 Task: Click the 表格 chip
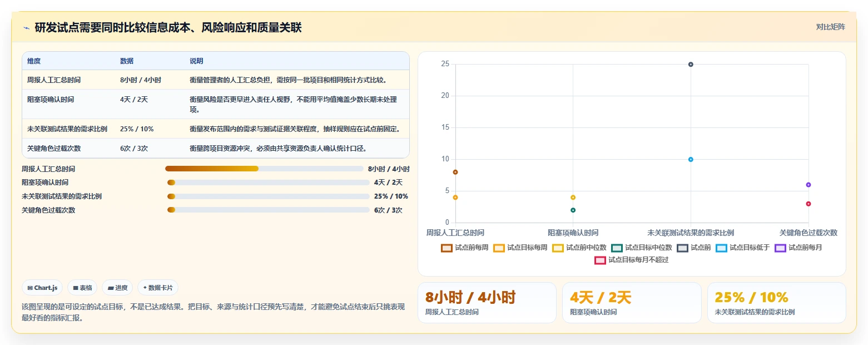[82, 288]
